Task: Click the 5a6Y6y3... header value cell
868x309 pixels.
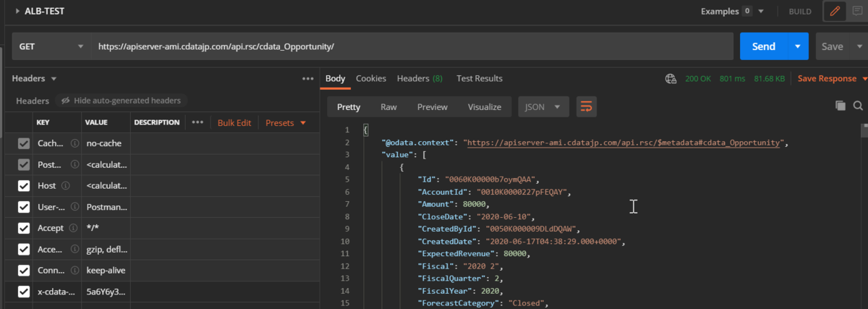Action: pos(106,293)
